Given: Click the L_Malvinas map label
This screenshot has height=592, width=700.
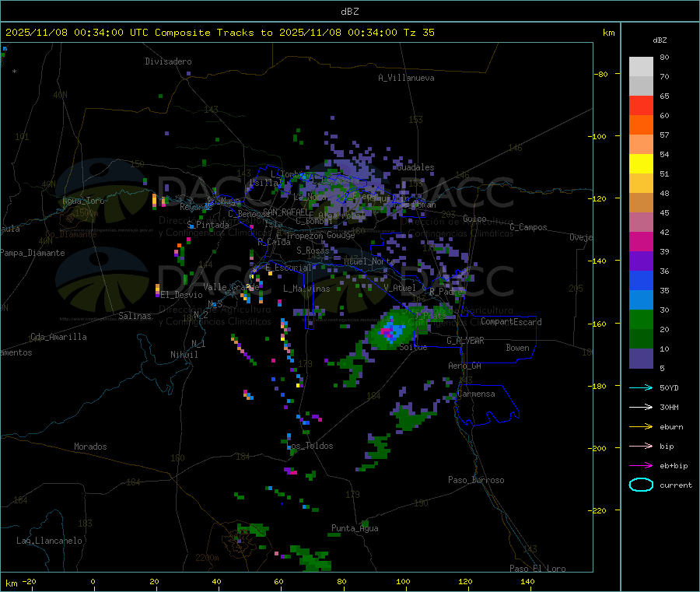Looking at the screenshot, I should pyautogui.click(x=306, y=289).
